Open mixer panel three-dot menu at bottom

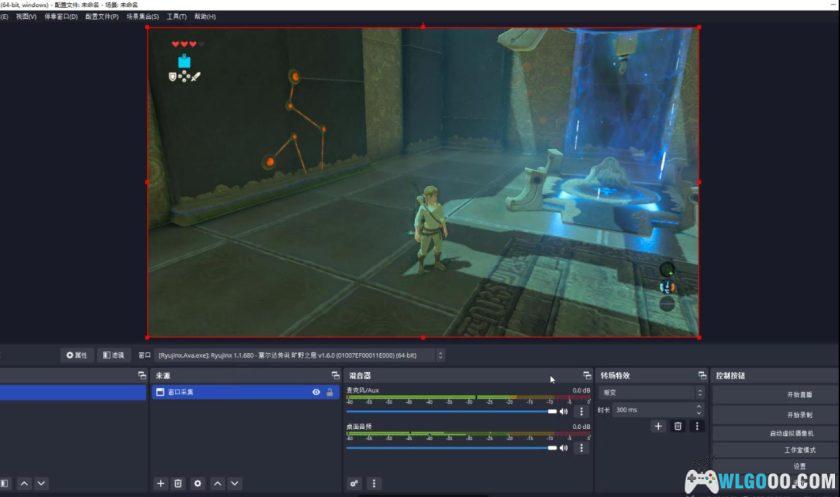(x=374, y=483)
